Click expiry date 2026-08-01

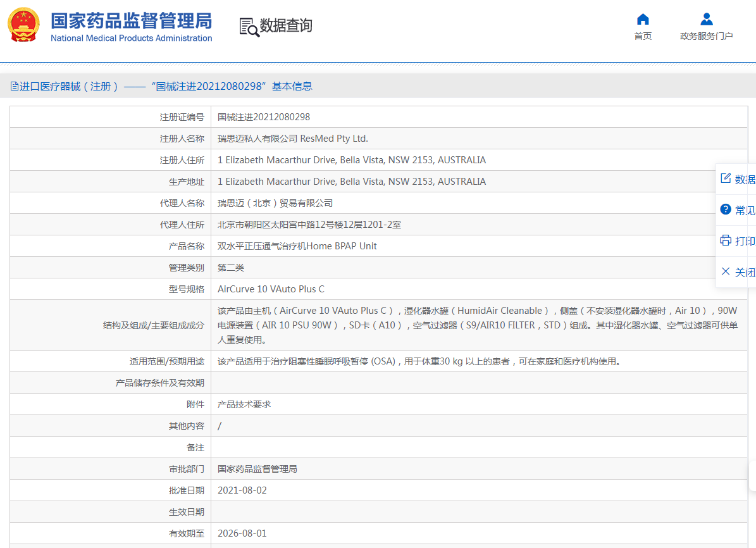pyautogui.click(x=242, y=533)
